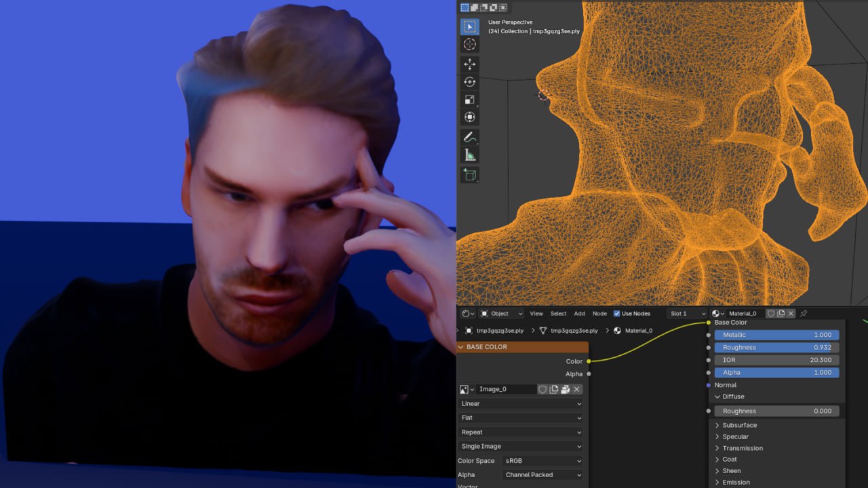The width and height of the screenshot is (868, 488).
Task: Uncheck the Use Nodes checkbox
Action: pos(616,314)
